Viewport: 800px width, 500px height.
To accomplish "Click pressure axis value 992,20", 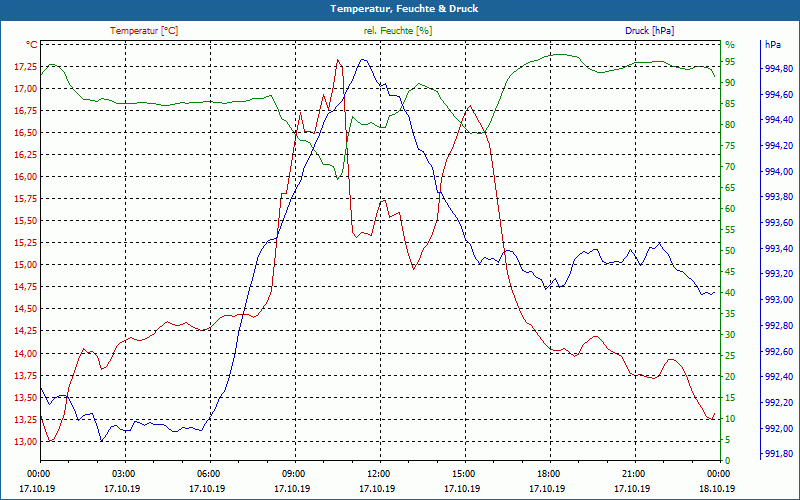I will point(779,403).
